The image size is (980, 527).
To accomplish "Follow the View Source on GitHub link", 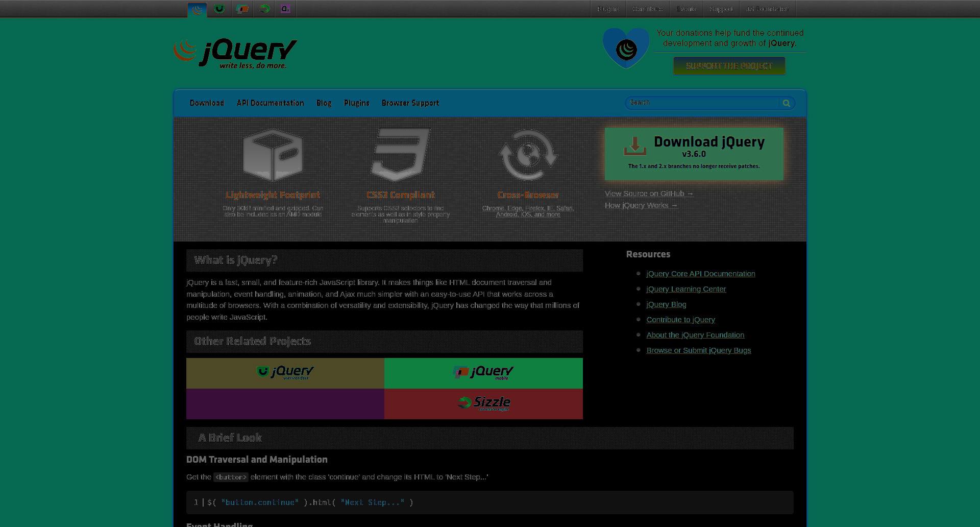I will [649, 194].
